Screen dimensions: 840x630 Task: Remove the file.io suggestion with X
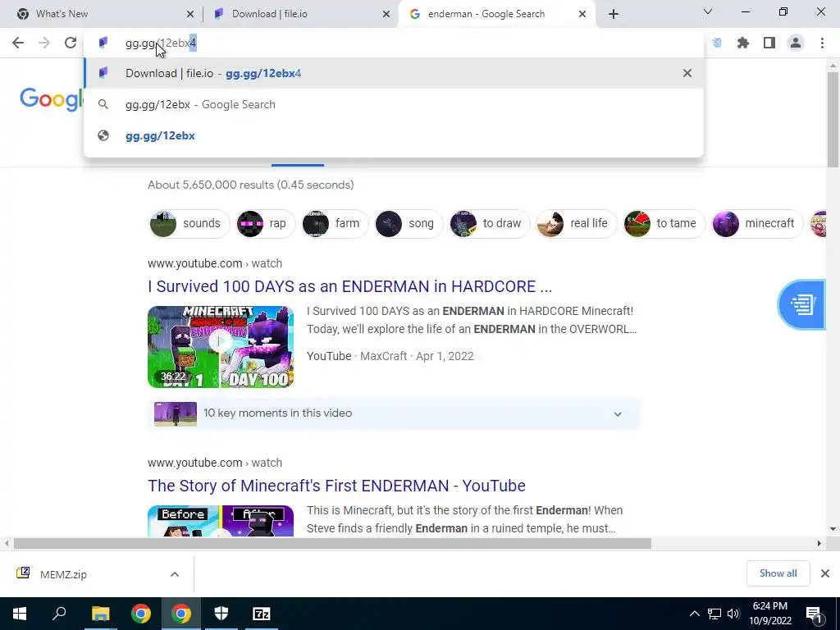[x=687, y=73]
